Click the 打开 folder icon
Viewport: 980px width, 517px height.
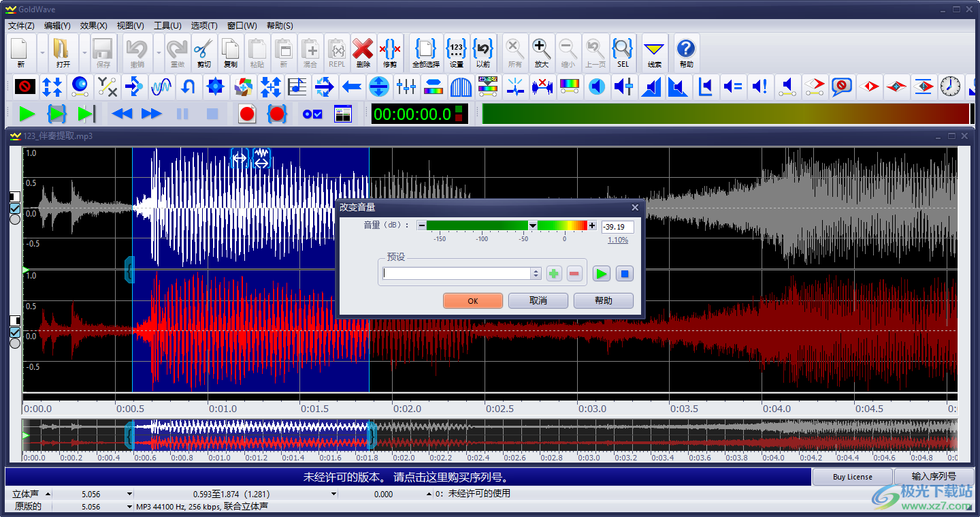pyautogui.click(x=63, y=52)
